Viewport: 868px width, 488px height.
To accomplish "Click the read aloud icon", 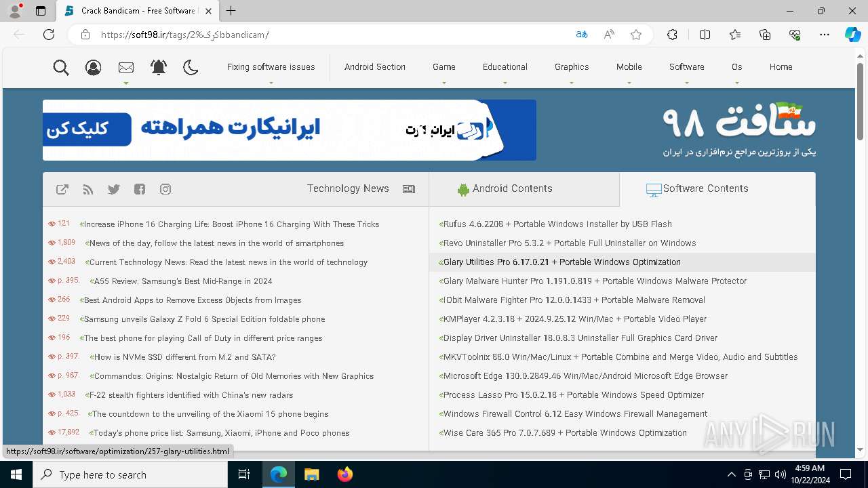I will [x=609, y=35].
